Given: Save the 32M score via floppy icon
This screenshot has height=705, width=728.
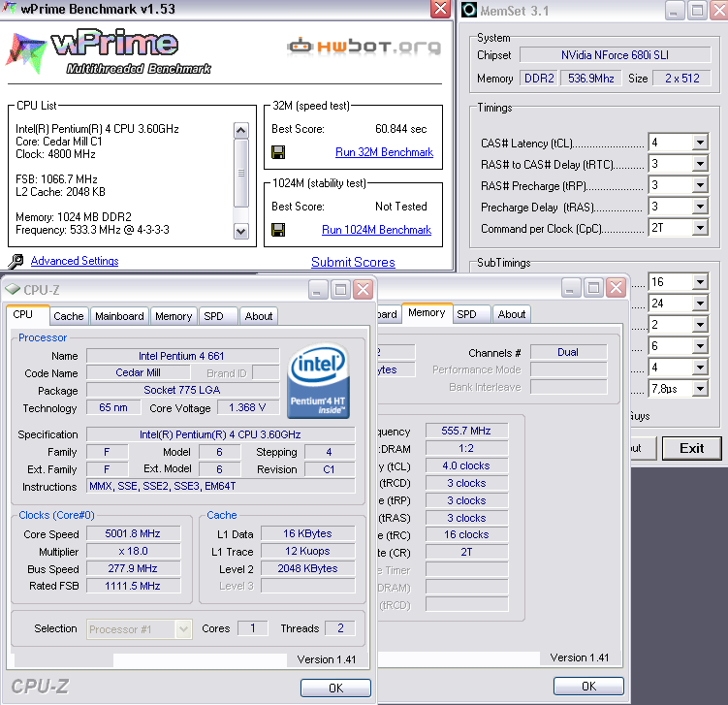Looking at the screenshot, I should [x=278, y=152].
